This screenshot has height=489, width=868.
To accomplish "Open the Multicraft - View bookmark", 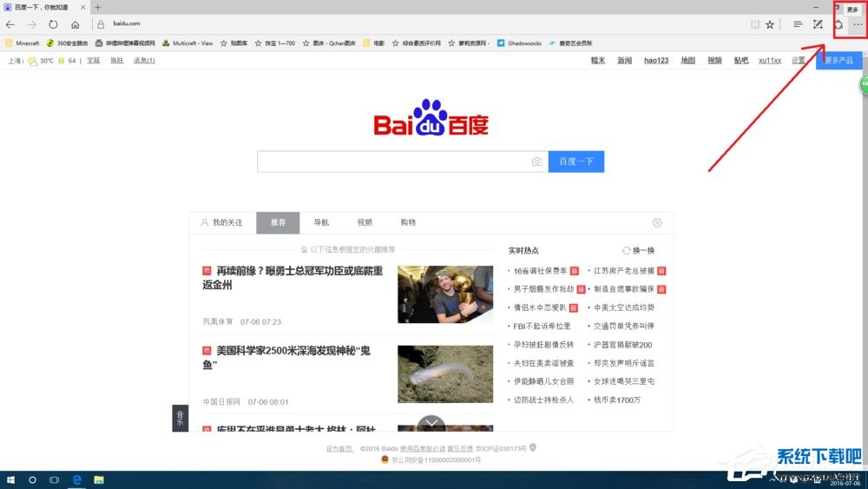I will point(187,43).
